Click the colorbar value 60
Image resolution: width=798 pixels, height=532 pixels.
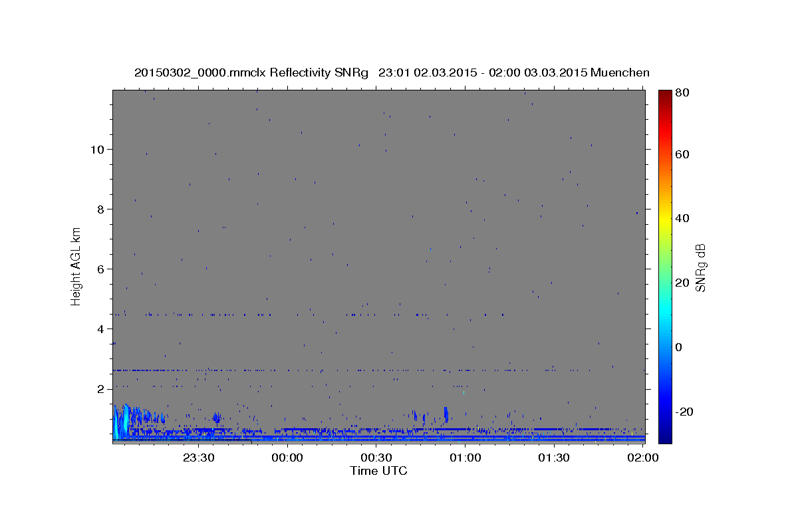pos(682,154)
